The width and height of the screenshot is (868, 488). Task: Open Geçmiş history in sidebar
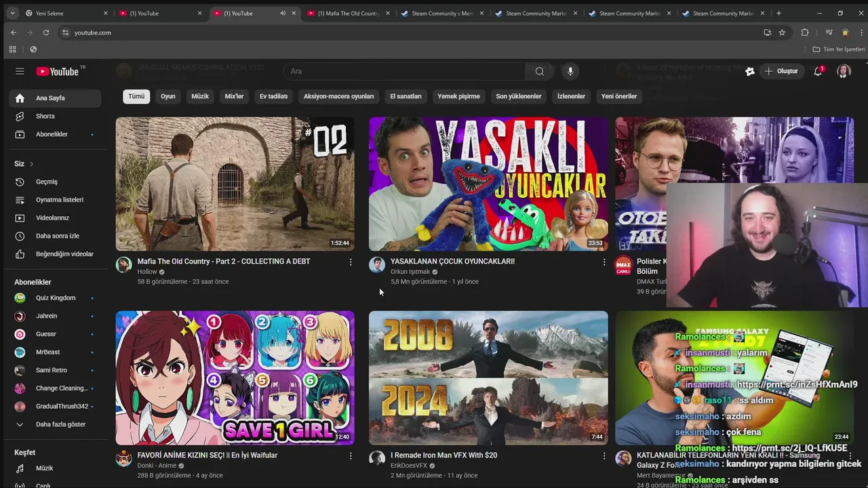click(55, 182)
